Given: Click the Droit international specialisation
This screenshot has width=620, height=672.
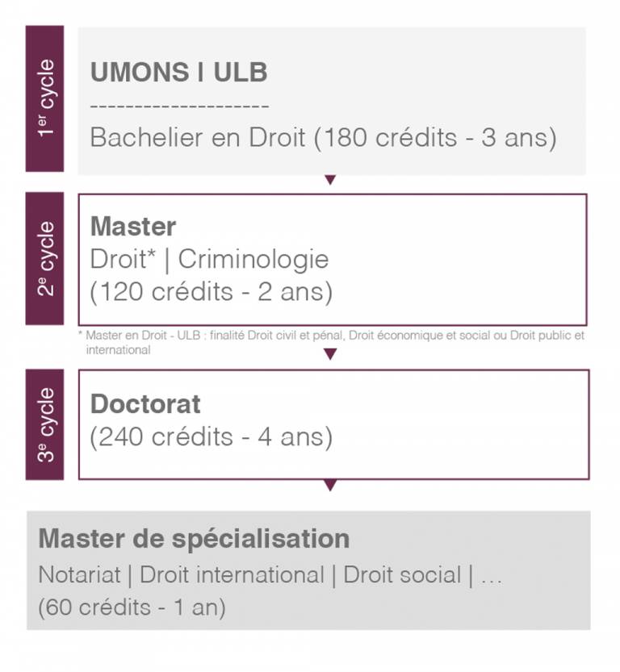Looking at the screenshot, I should (x=232, y=574).
